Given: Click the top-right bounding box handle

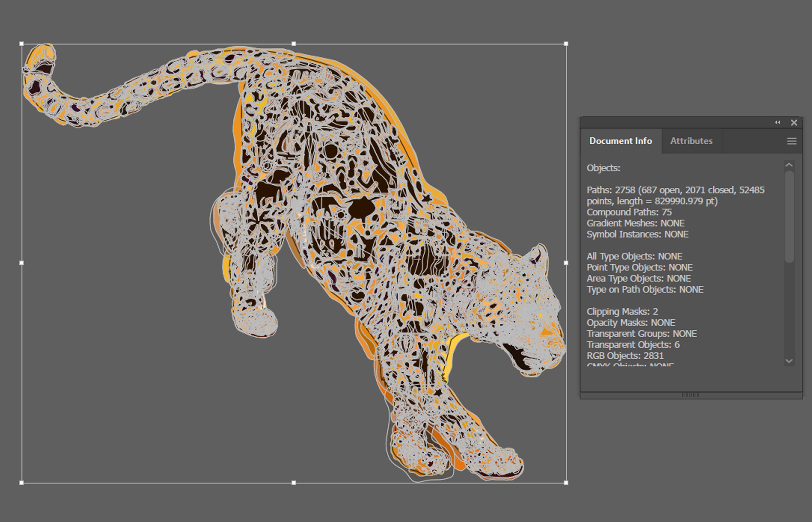Looking at the screenshot, I should [x=566, y=44].
